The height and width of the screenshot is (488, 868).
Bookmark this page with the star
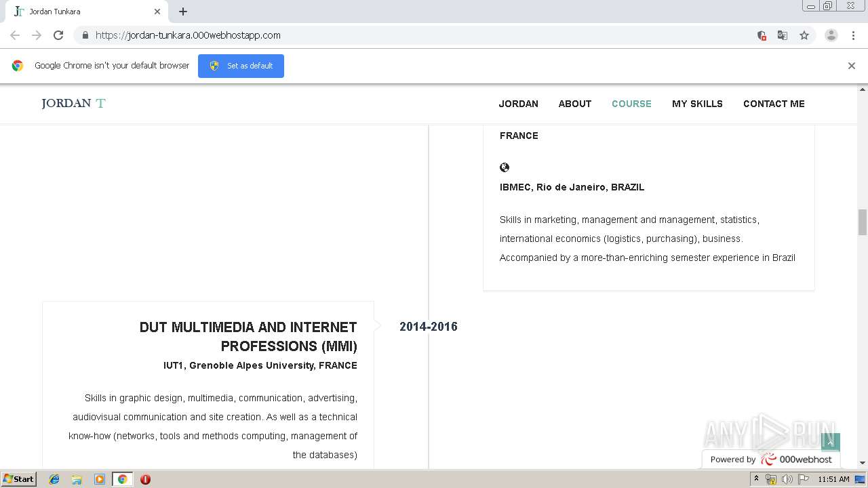click(x=804, y=35)
